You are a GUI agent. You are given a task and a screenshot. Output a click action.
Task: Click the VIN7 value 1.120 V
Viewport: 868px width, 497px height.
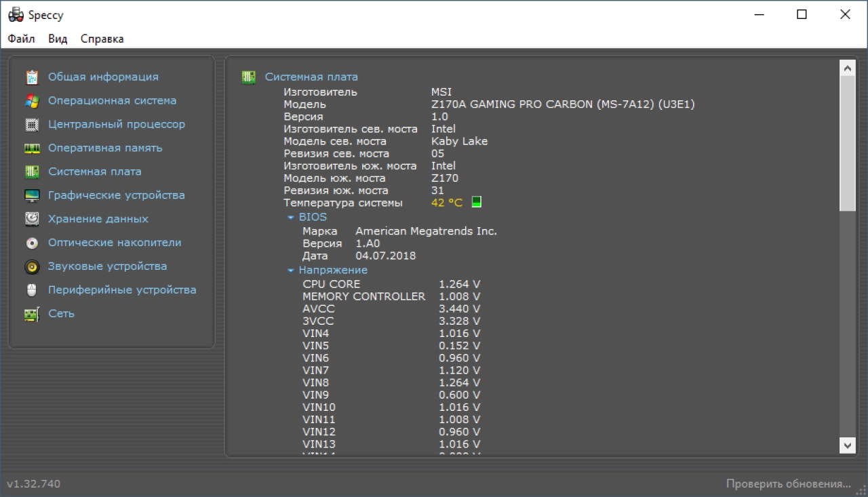click(x=460, y=370)
